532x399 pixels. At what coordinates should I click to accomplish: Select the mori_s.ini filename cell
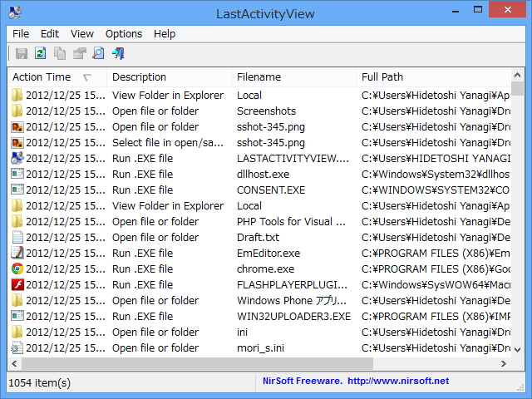point(260,347)
